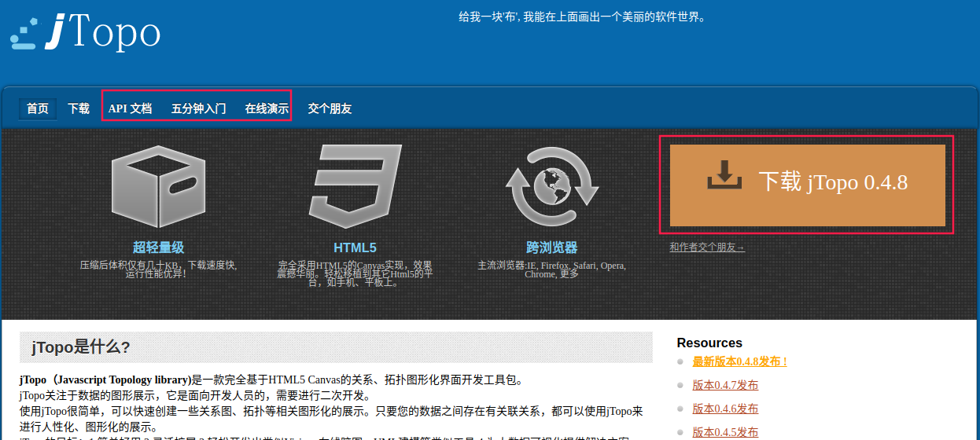Click the cross-browser globe arrows icon
The image size is (980, 440).
click(x=551, y=187)
